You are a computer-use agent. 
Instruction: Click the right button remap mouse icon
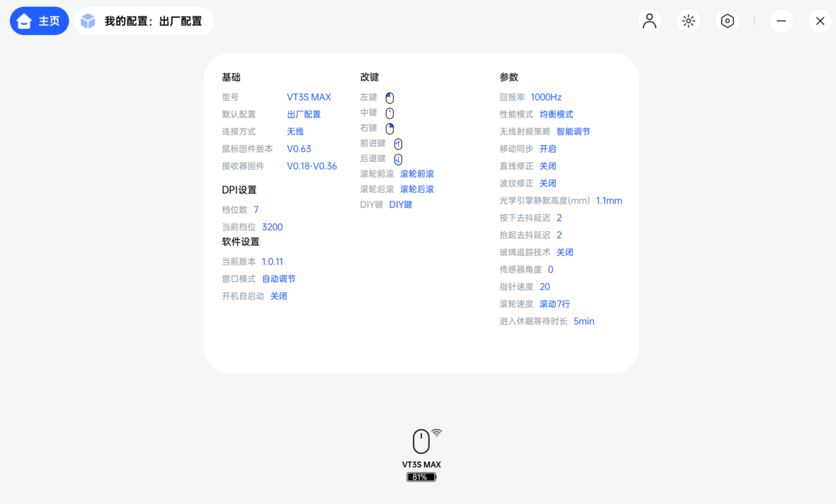[389, 128]
